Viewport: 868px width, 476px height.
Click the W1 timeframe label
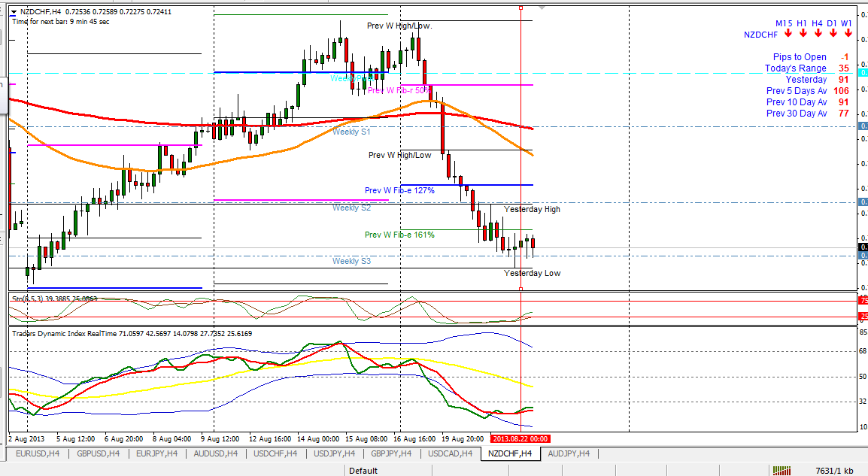[846, 23]
